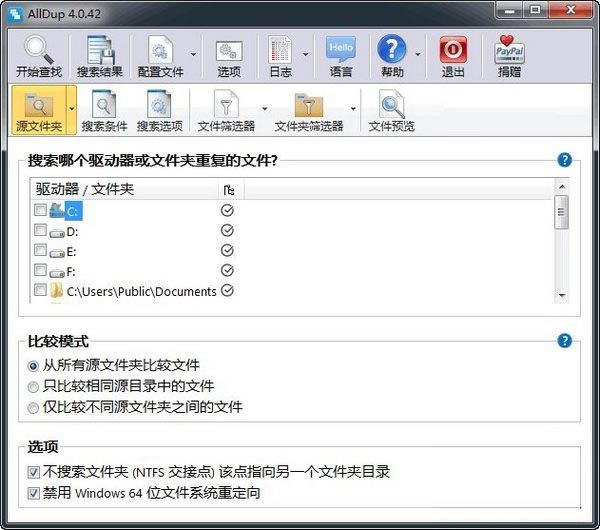Screen dimensions: 600x530
Task: Click help icon beside 比较模式
Action: [x=565, y=341]
